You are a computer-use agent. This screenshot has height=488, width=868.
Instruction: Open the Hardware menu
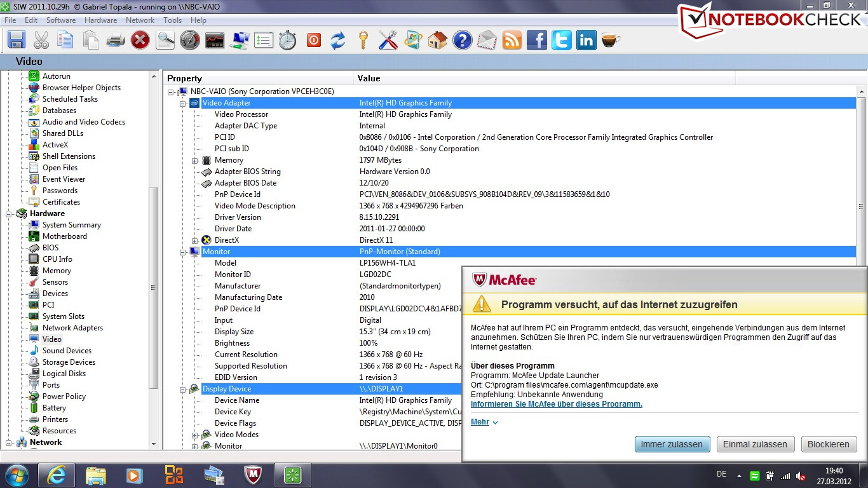[x=100, y=20]
